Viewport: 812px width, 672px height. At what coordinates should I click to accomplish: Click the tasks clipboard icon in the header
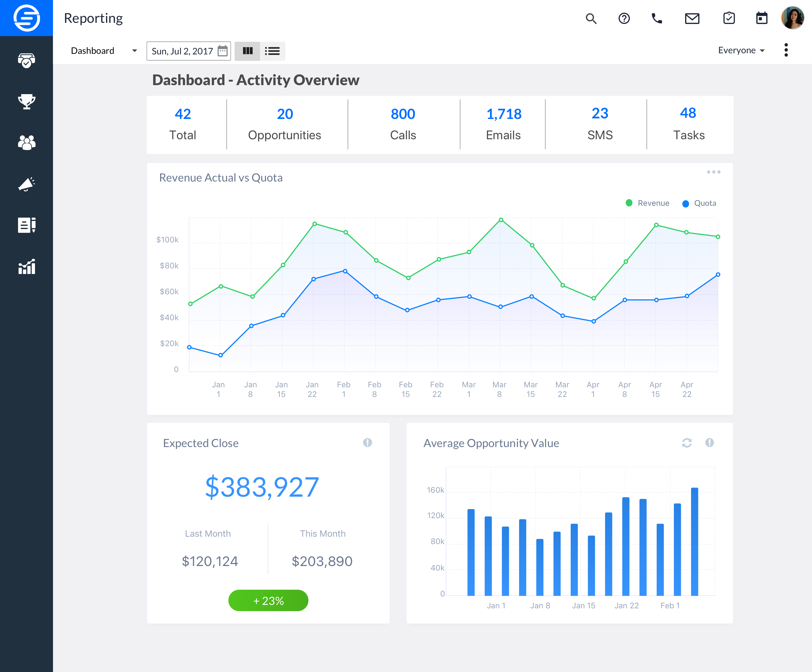pos(729,17)
